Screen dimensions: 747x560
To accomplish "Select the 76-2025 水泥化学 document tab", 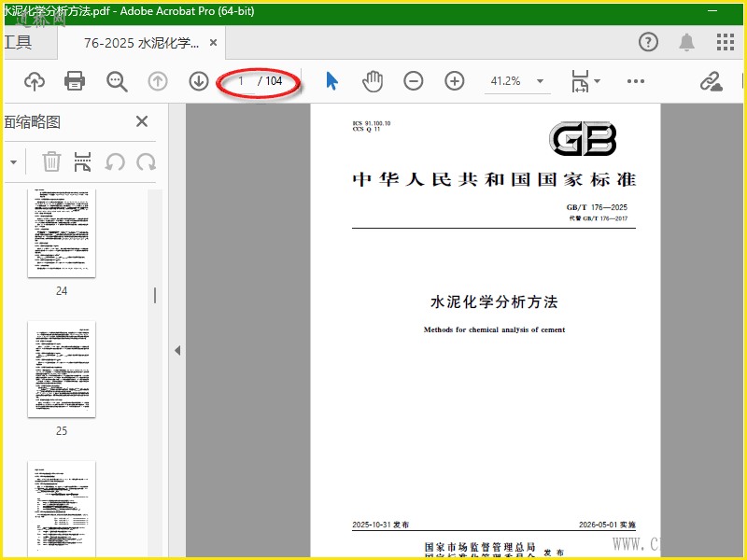I will click(x=142, y=43).
